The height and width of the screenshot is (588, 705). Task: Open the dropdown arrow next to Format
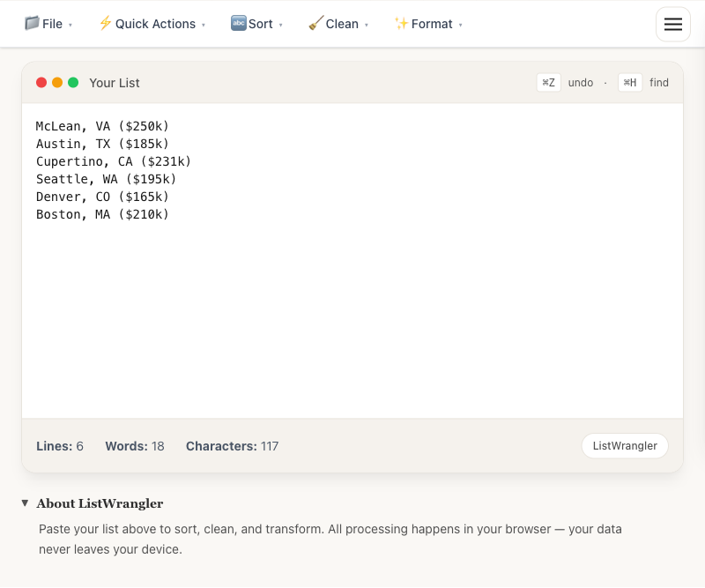(461, 26)
